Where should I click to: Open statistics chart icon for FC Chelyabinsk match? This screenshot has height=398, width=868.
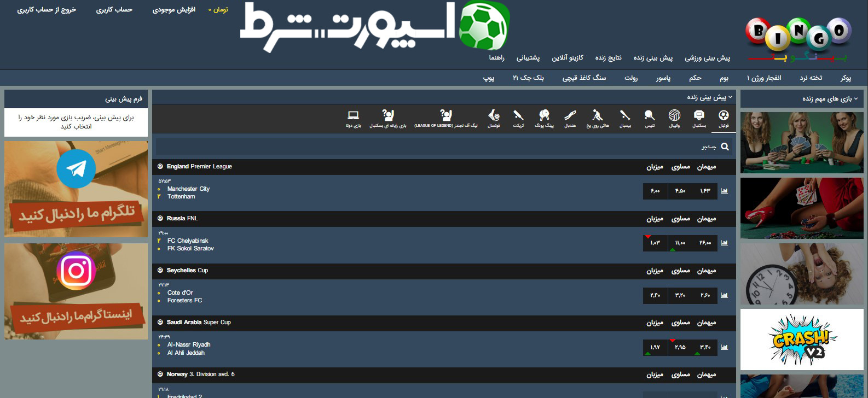[x=724, y=243]
